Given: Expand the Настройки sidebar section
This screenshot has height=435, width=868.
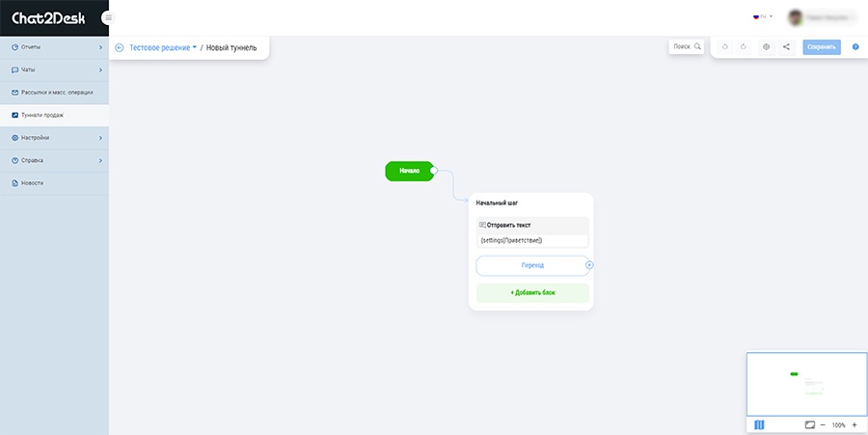Looking at the screenshot, I should click(54, 138).
